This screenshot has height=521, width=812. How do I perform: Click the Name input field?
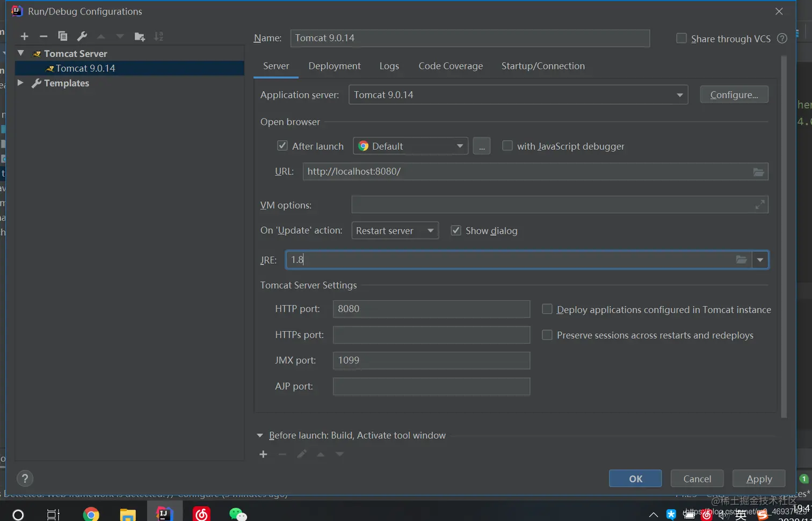[470, 38]
